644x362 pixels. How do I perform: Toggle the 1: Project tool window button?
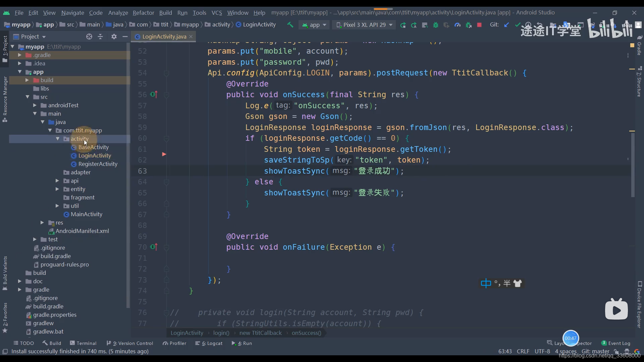[5, 49]
